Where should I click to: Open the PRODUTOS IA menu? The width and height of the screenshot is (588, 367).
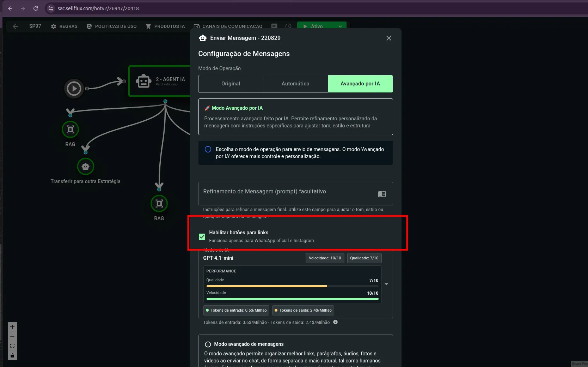click(165, 26)
